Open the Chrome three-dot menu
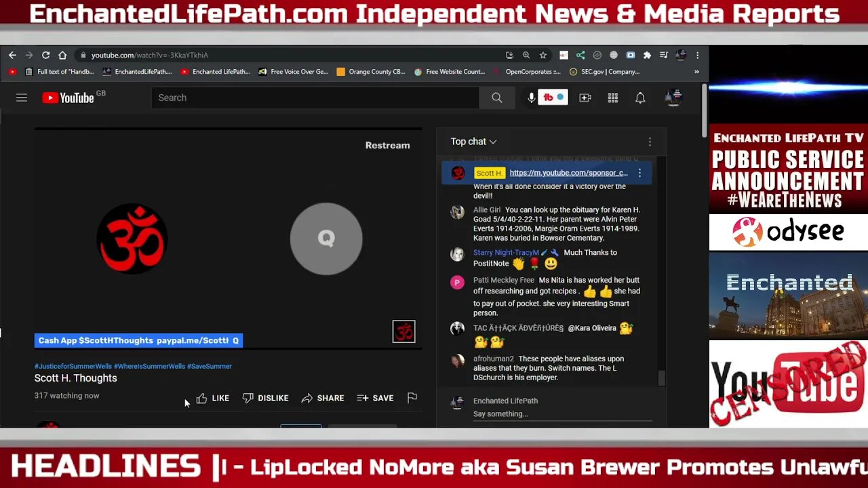The image size is (868, 488). (697, 55)
